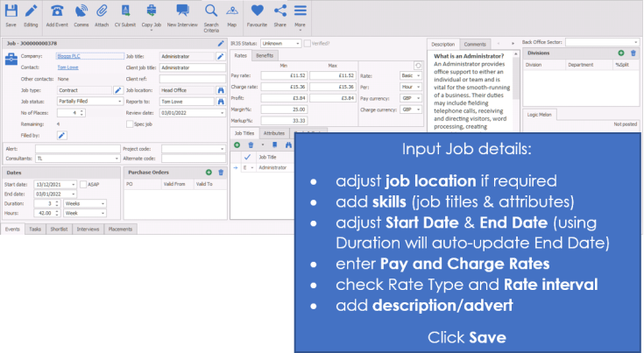
Task: Click the Add Event telephone icon
Action: click(x=57, y=11)
